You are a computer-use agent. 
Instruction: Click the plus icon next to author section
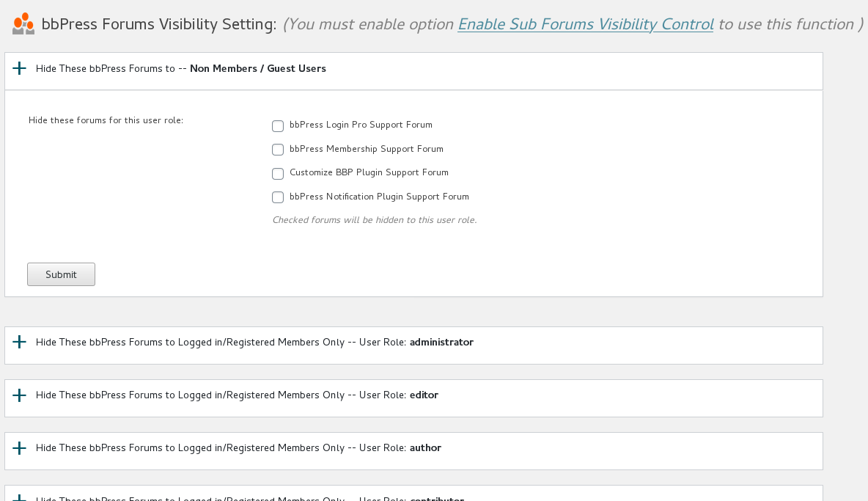tap(18, 447)
